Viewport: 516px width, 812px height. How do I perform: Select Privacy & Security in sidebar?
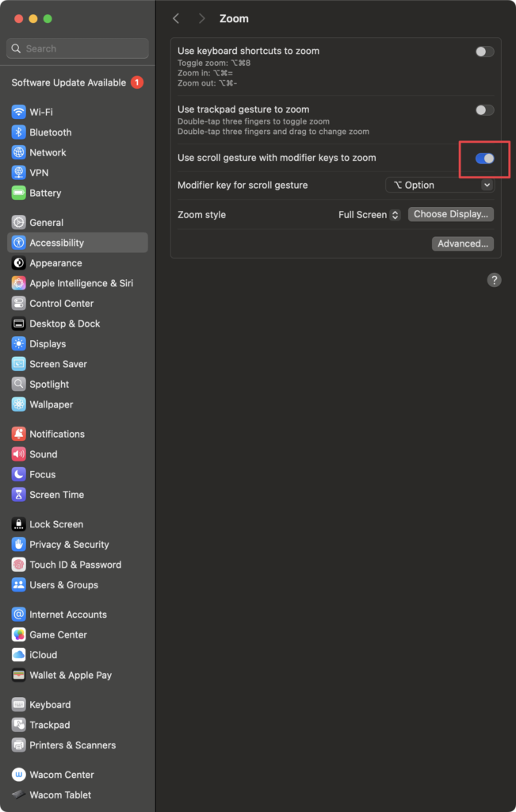[x=69, y=545]
